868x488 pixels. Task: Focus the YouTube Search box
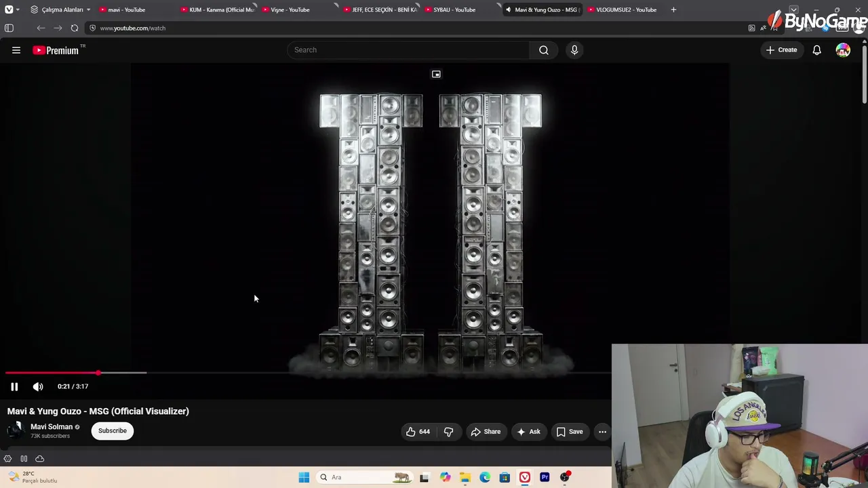tap(408, 50)
